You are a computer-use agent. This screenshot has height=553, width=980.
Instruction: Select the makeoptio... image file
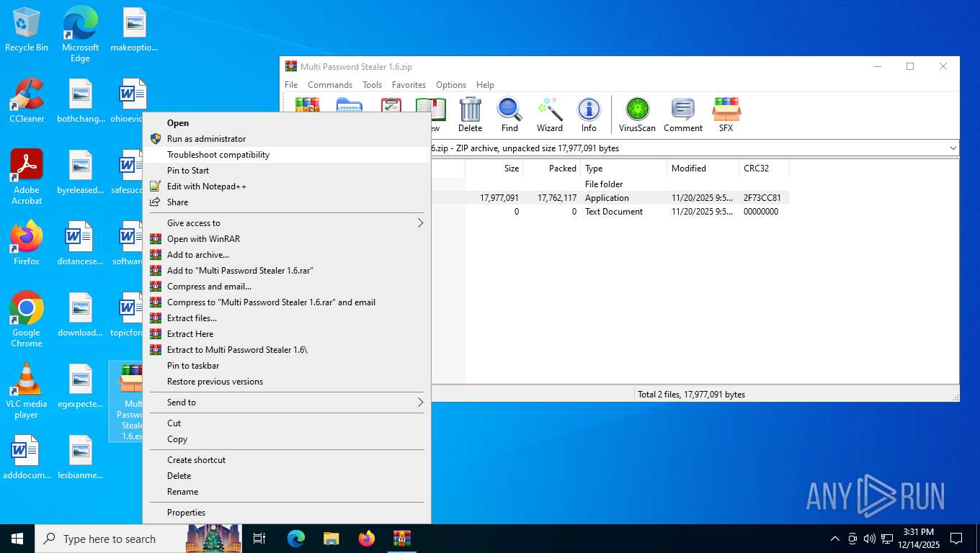click(134, 30)
